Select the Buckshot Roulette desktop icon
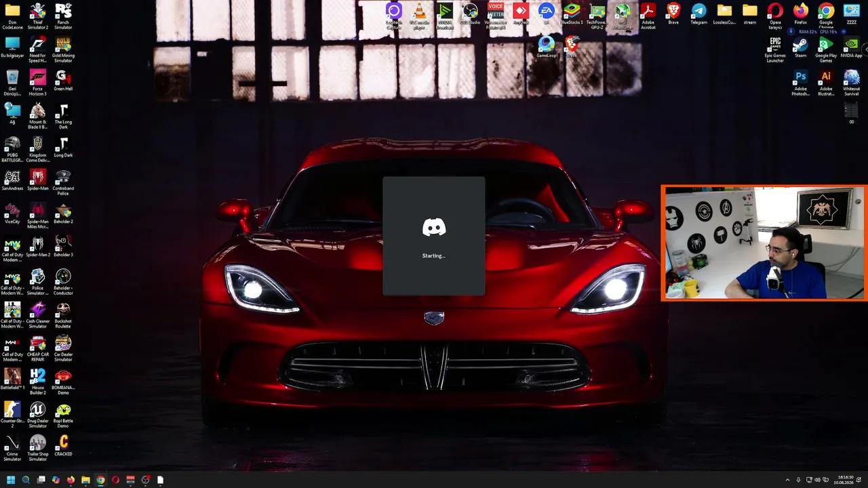The image size is (868, 488). (63, 315)
